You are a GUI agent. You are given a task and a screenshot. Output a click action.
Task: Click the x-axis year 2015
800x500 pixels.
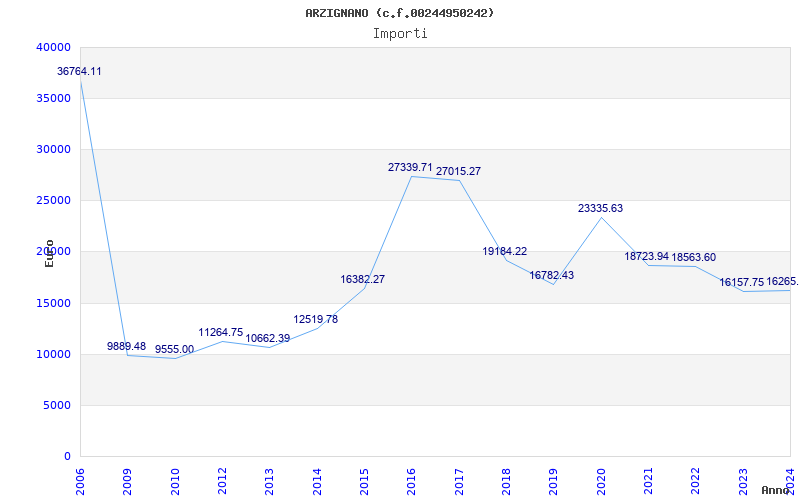pos(364,482)
